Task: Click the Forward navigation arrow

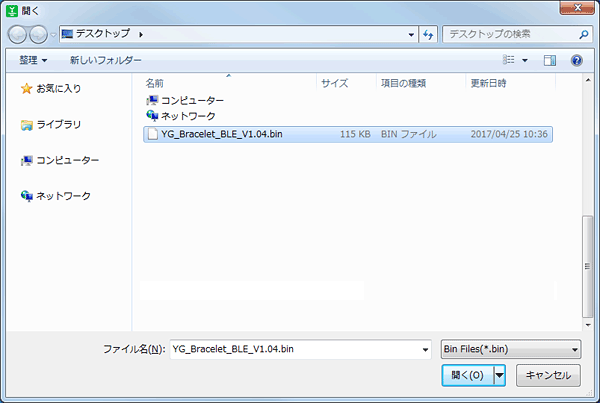Action: pyautogui.click(x=39, y=35)
